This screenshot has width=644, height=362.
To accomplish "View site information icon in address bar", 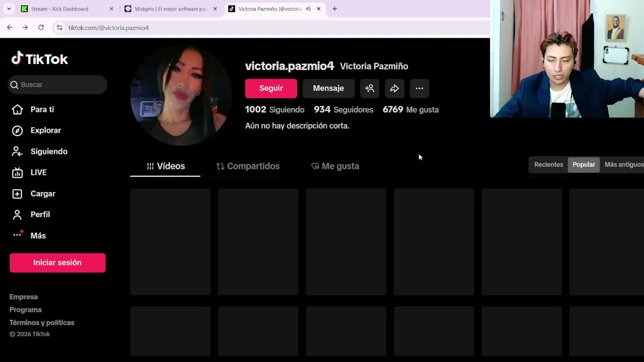I will [59, 28].
